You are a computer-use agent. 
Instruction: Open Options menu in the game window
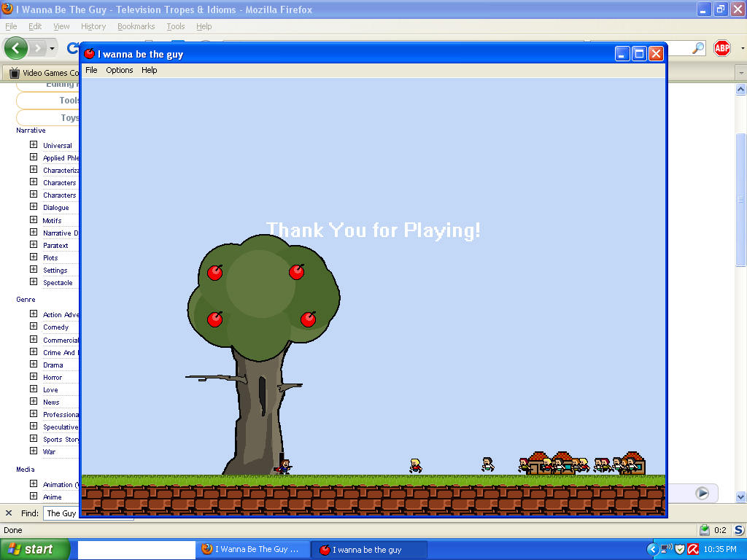[x=119, y=70]
